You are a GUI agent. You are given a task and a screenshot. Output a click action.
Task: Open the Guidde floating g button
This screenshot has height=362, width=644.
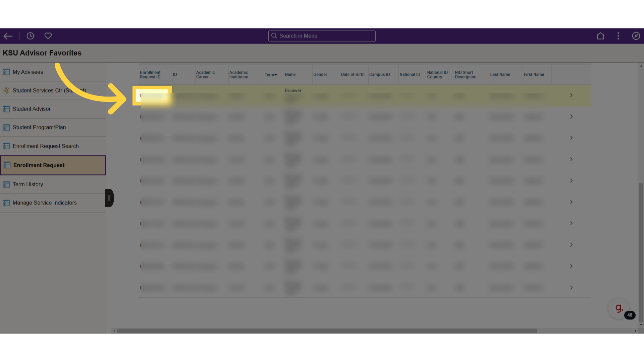[x=619, y=308]
